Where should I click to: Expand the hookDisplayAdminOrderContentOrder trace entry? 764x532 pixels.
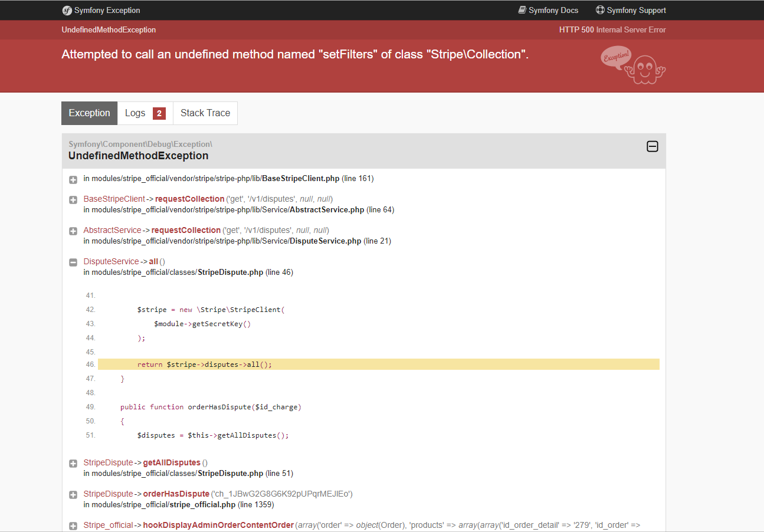pyautogui.click(x=73, y=526)
